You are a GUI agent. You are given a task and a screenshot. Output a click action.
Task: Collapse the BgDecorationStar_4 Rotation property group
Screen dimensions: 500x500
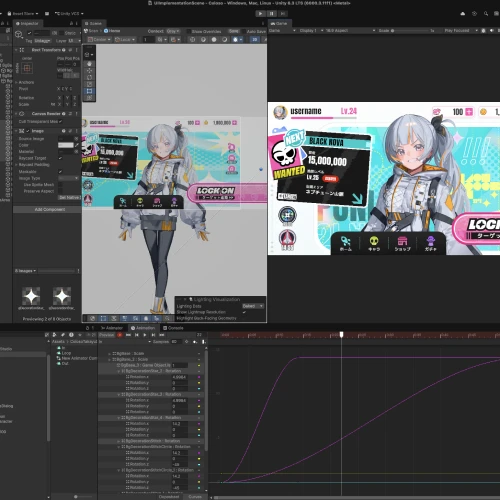[x=119, y=418]
